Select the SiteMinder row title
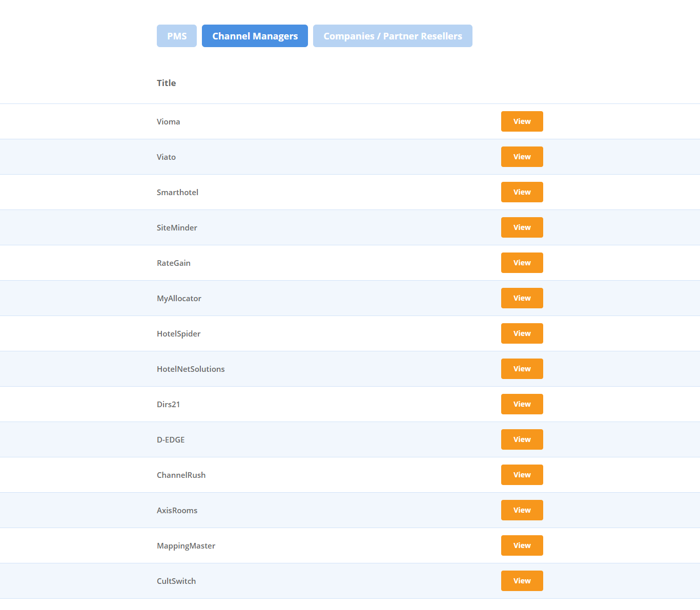Image resolution: width=700 pixels, height=610 pixels. pyautogui.click(x=177, y=227)
